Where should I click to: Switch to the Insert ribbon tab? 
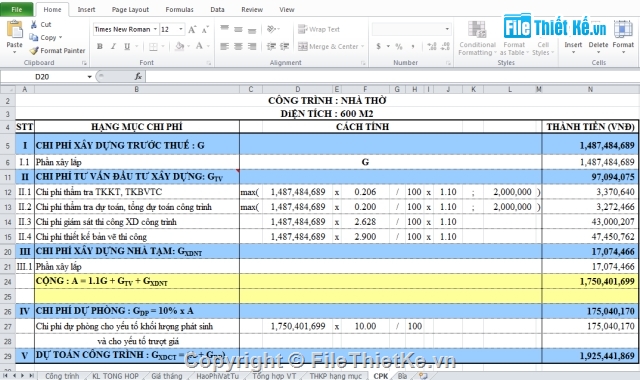click(86, 9)
